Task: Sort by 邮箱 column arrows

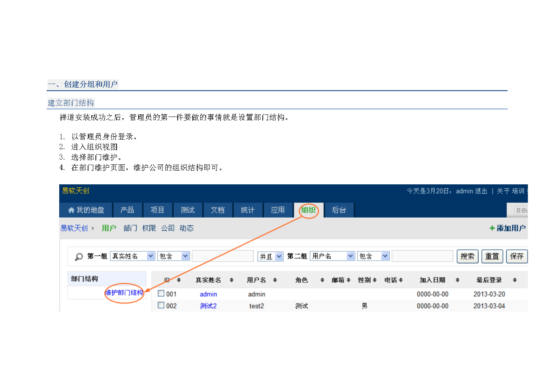Action: pos(349,280)
